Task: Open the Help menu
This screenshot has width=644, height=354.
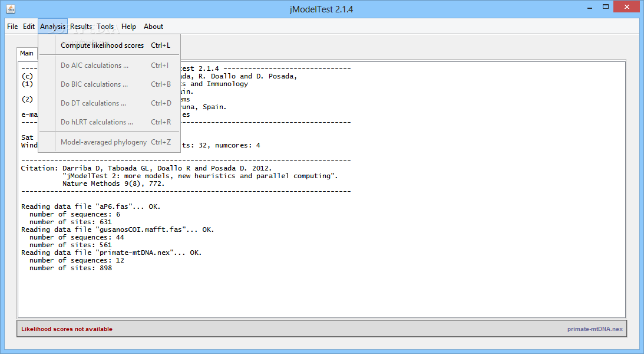Action: point(128,27)
